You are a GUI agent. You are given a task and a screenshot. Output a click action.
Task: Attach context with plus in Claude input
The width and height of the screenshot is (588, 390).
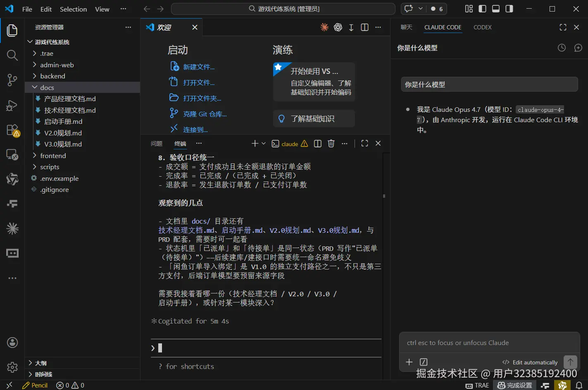click(409, 362)
